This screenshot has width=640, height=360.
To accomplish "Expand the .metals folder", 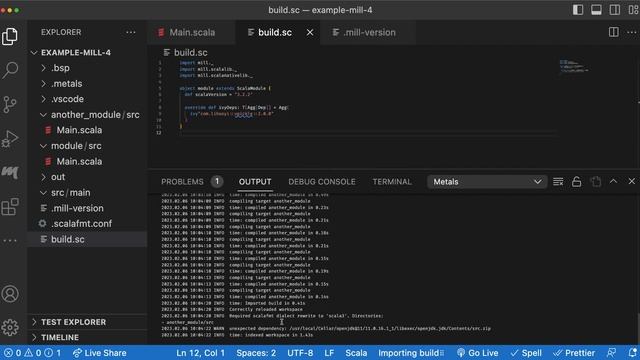I will (x=87, y=83).
